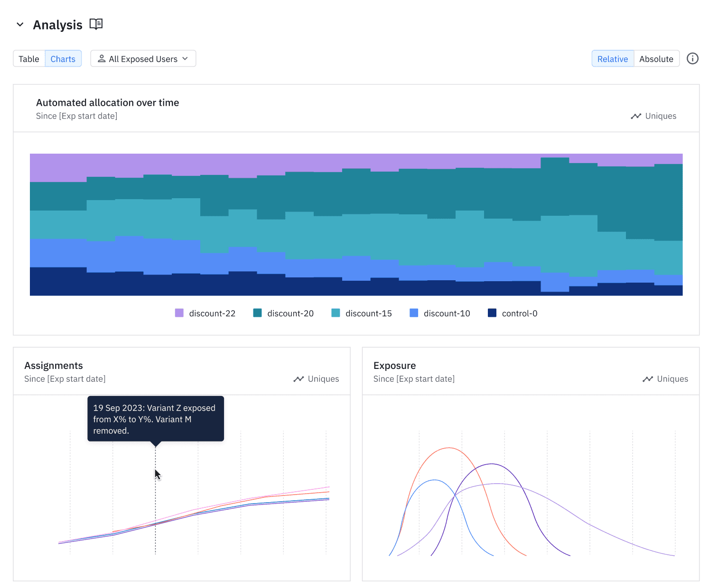Switch to Absolute values
Viewport: 709px width, 588px height.
pyautogui.click(x=656, y=59)
